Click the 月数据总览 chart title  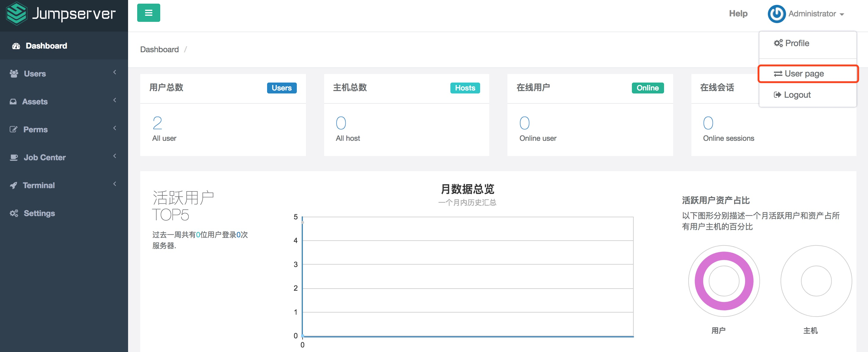(x=467, y=189)
